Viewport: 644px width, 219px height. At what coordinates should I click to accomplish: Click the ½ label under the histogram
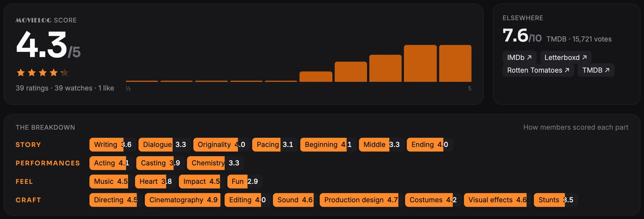(x=128, y=88)
